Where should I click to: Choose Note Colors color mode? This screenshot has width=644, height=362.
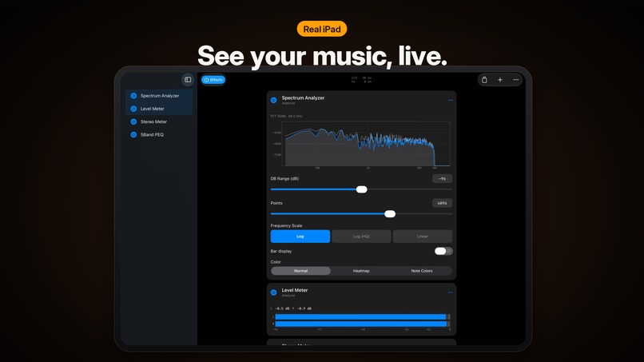click(x=422, y=271)
